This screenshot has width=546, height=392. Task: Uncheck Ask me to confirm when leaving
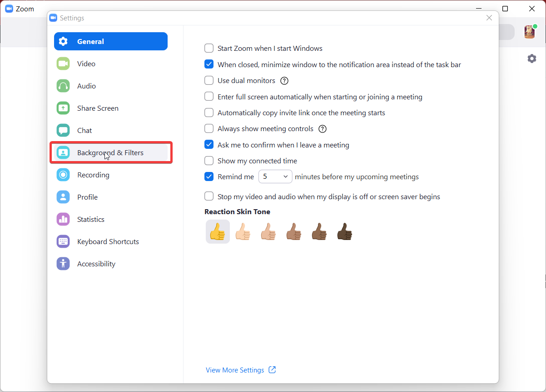209,145
